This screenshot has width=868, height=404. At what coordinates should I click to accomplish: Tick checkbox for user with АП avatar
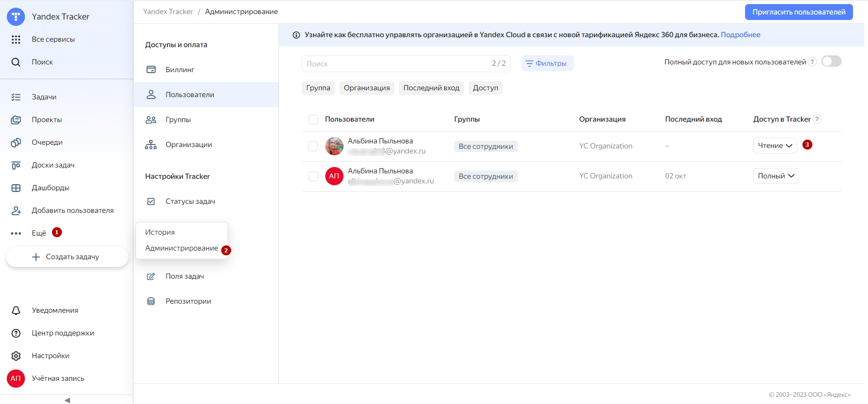tap(313, 176)
